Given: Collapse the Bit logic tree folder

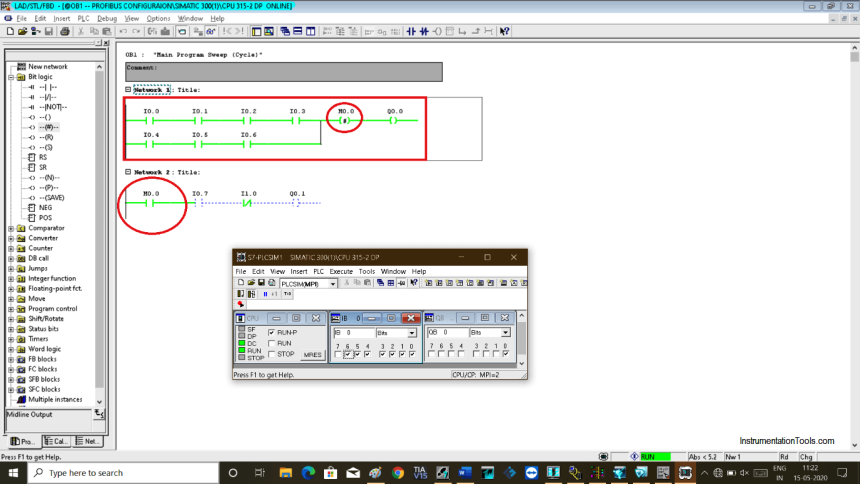Looking at the screenshot, I should click(x=11, y=77).
